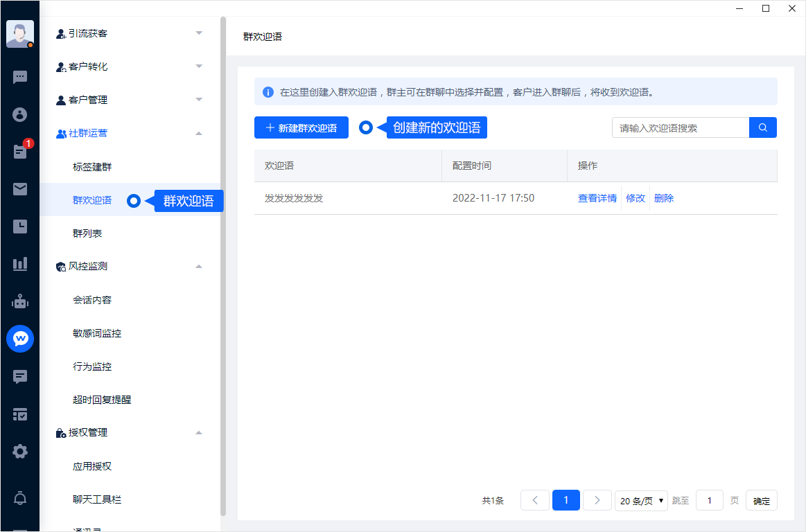The height and width of the screenshot is (532, 806).
Task: Select 敏感词监控 in the side menu
Action: pyautogui.click(x=97, y=333)
